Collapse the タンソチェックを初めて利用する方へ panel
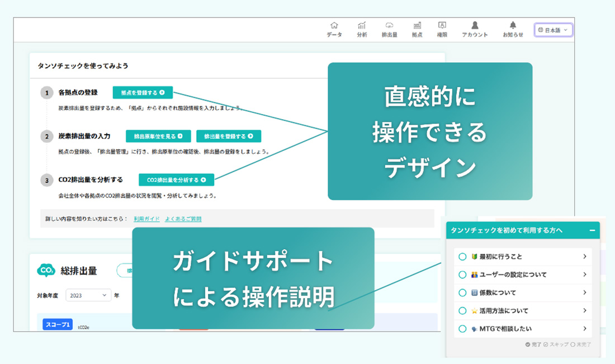Screen dimensions: 615x364 pos(592,230)
